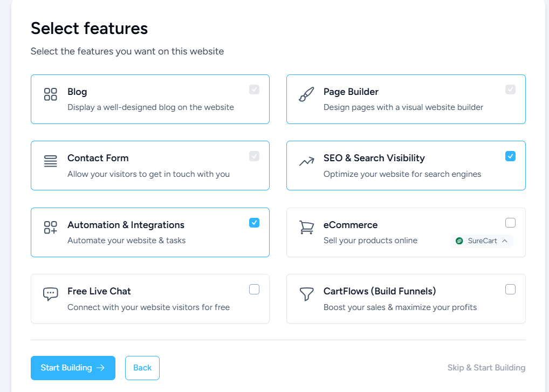The width and height of the screenshot is (549, 392).
Task: Click the disabled Blog checkbox
Action: (x=254, y=90)
